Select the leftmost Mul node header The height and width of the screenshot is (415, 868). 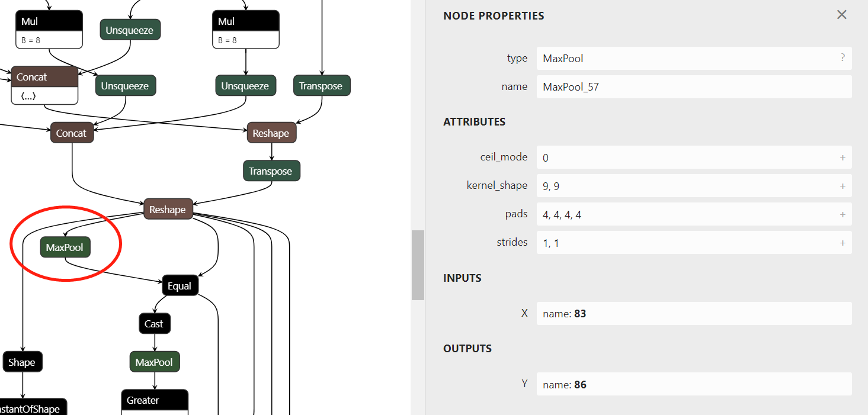coord(49,21)
